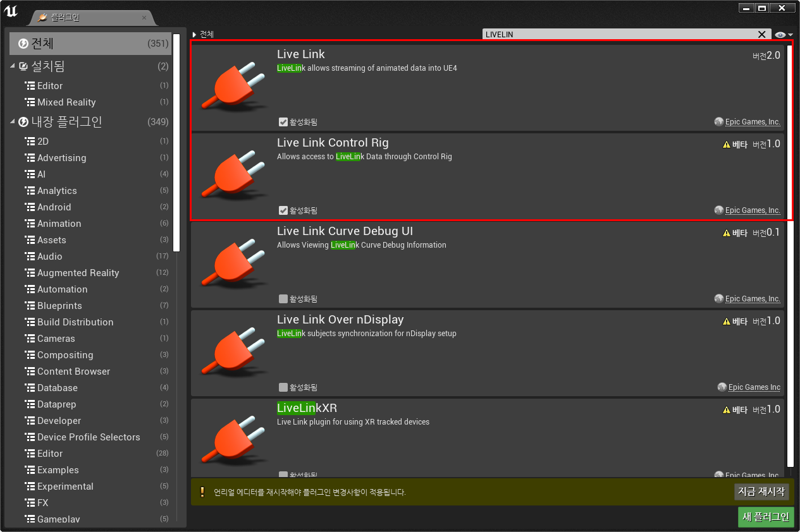Click the exclamation icon in restart notification bar

[202, 492]
